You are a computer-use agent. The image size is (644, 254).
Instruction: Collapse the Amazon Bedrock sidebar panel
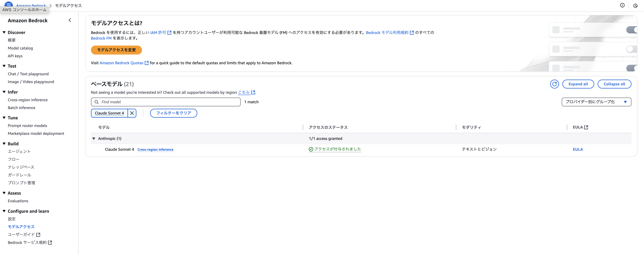tap(70, 20)
